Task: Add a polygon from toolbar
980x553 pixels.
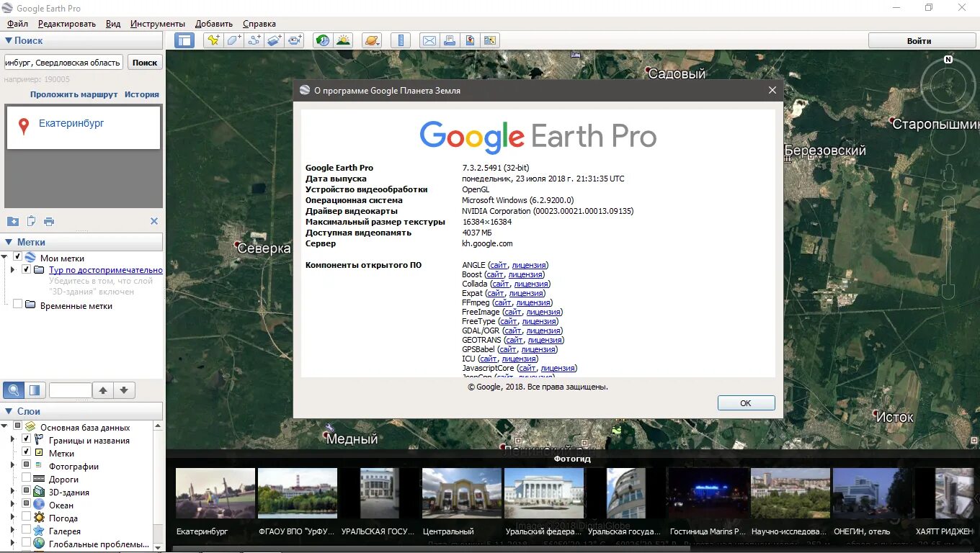Action: 233,40
